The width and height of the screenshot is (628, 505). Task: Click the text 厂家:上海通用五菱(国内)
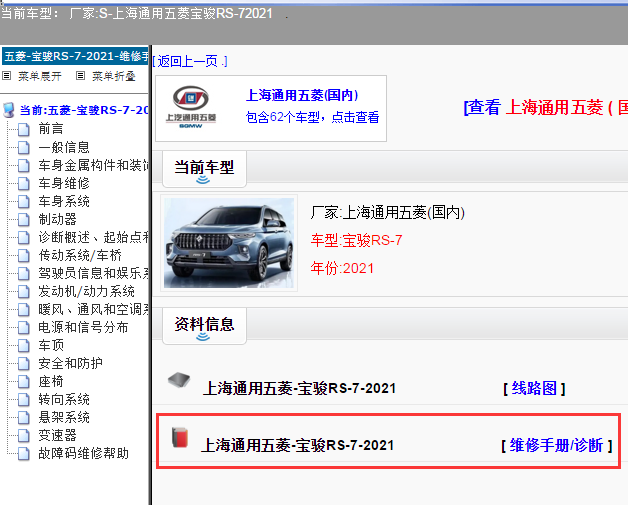point(387,212)
